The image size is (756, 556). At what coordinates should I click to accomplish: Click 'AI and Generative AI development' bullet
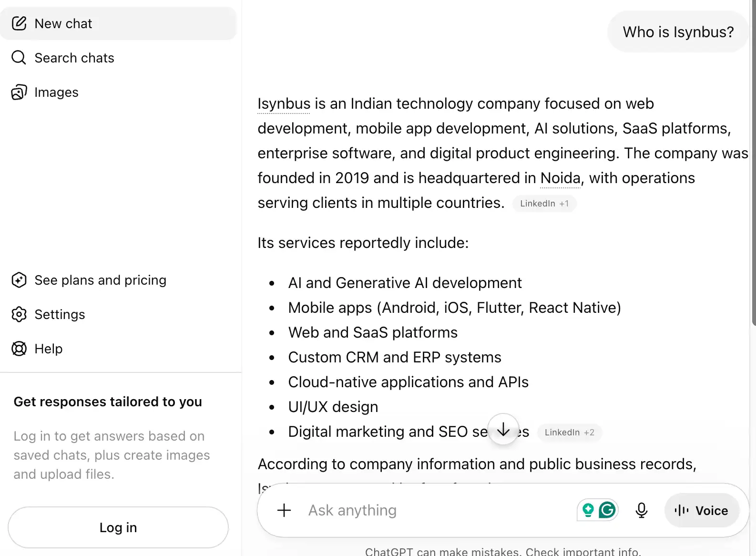pyautogui.click(x=405, y=283)
